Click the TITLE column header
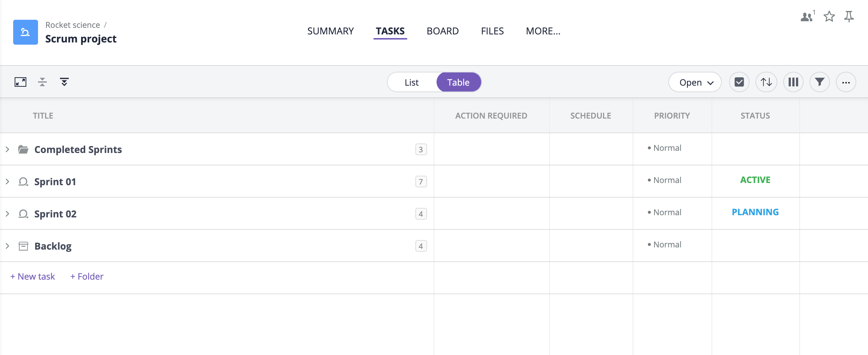 tap(43, 116)
